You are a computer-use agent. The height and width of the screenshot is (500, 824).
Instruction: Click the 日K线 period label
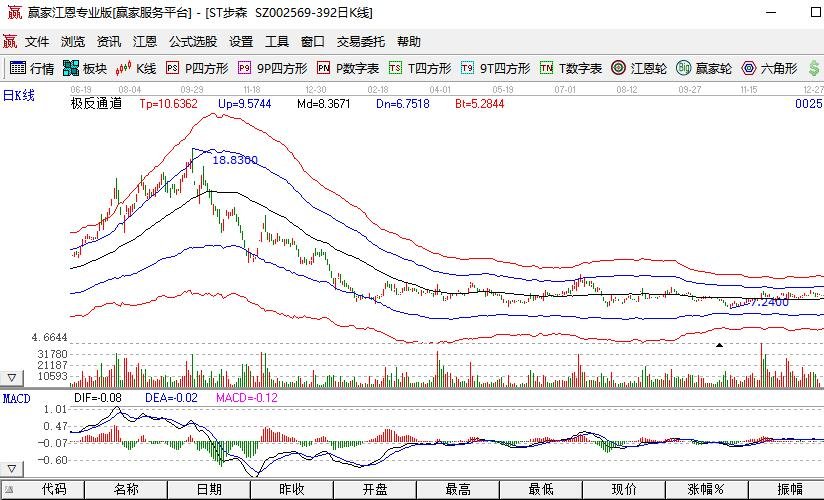coord(19,96)
